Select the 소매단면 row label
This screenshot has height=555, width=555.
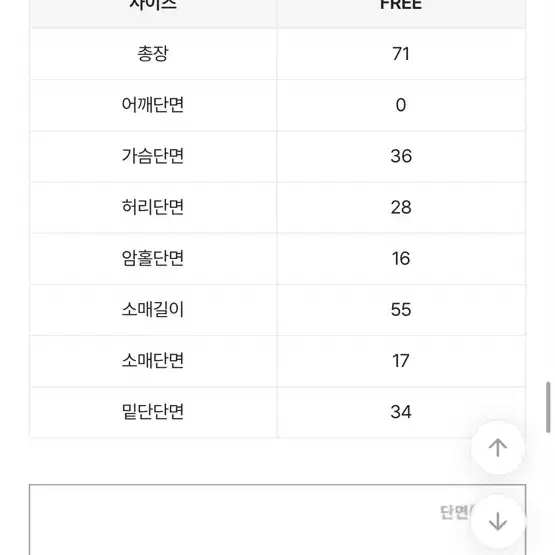tap(153, 361)
